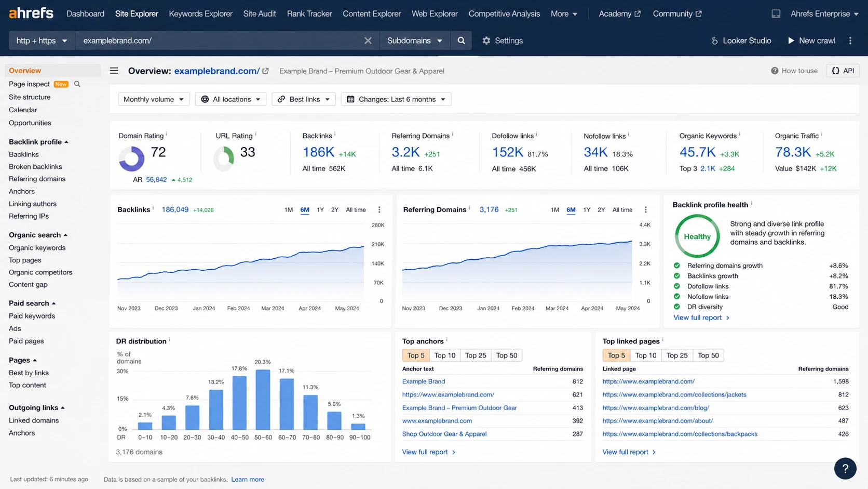Image resolution: width=868 pixels, height=489 pixels.
Task: Collapse the Paid search sidebar section
Action: (32, 303)
